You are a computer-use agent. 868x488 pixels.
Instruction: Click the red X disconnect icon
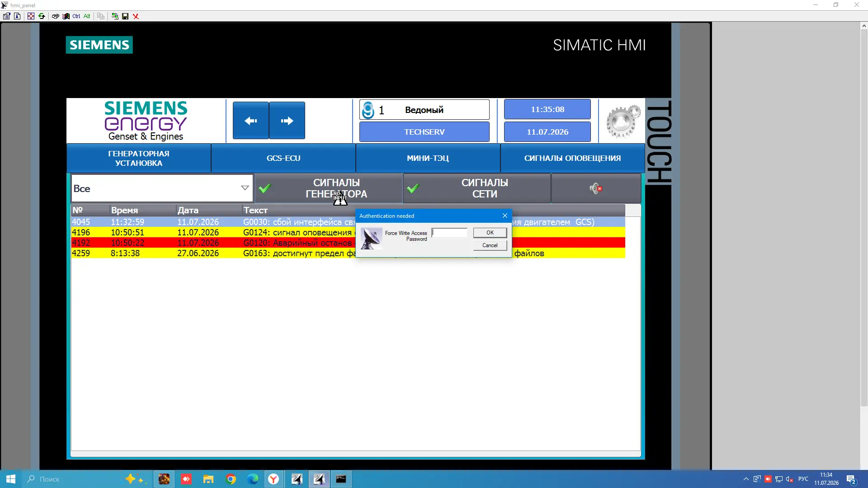tap(136, 16)
